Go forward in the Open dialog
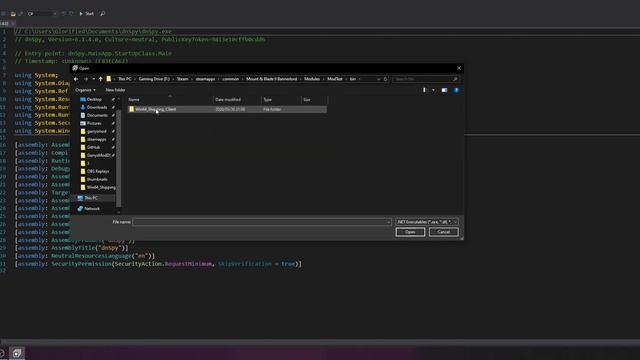Image resolution: width=640 pixels, height=360 pixels. click(x=86, y=79)
